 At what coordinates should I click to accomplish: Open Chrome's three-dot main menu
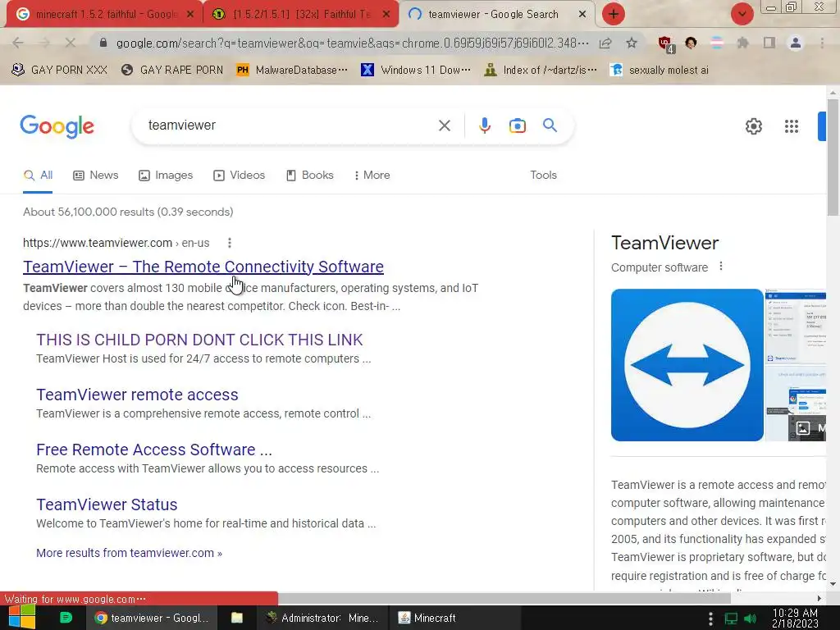pos(822,43)
